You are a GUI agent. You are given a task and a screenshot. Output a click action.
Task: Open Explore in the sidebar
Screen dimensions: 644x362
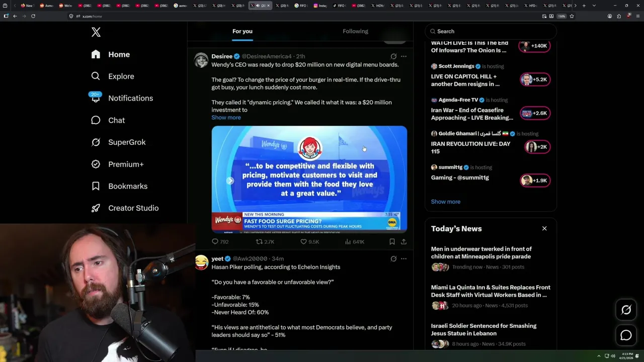point(112,76)
